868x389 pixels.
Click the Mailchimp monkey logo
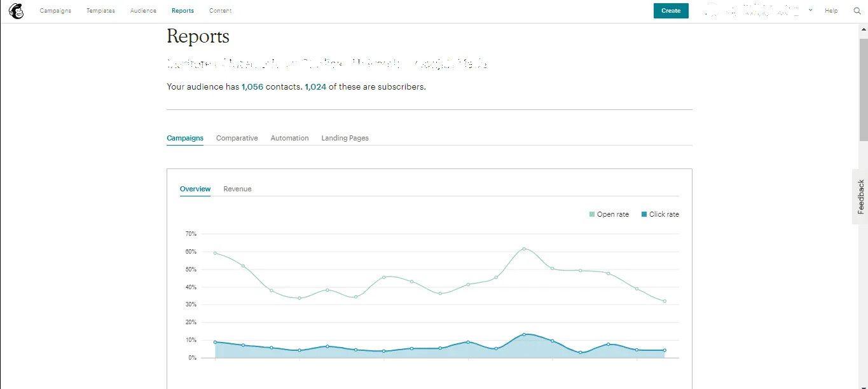point(16,11)
